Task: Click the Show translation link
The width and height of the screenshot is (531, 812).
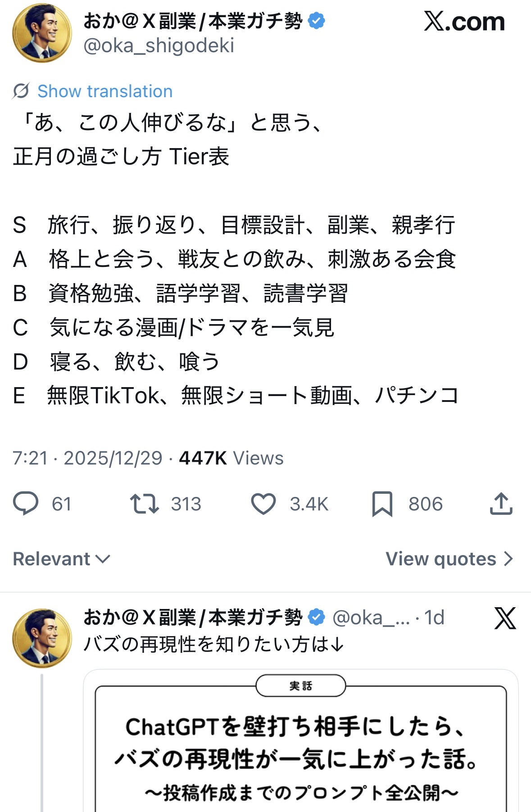Action: [105, 91]
